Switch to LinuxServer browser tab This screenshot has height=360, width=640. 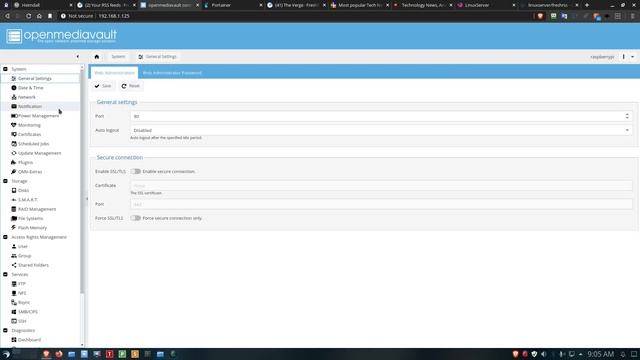486,5
